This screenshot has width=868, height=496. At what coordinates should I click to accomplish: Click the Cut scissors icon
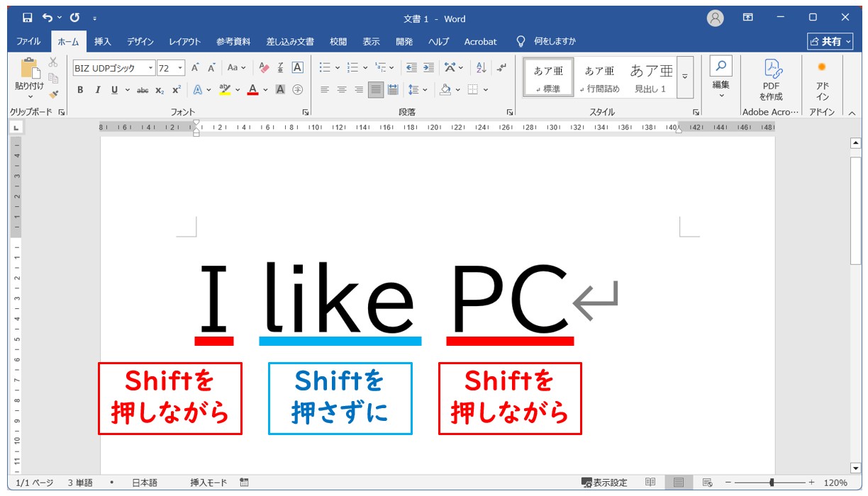click(x=53, y=62)
